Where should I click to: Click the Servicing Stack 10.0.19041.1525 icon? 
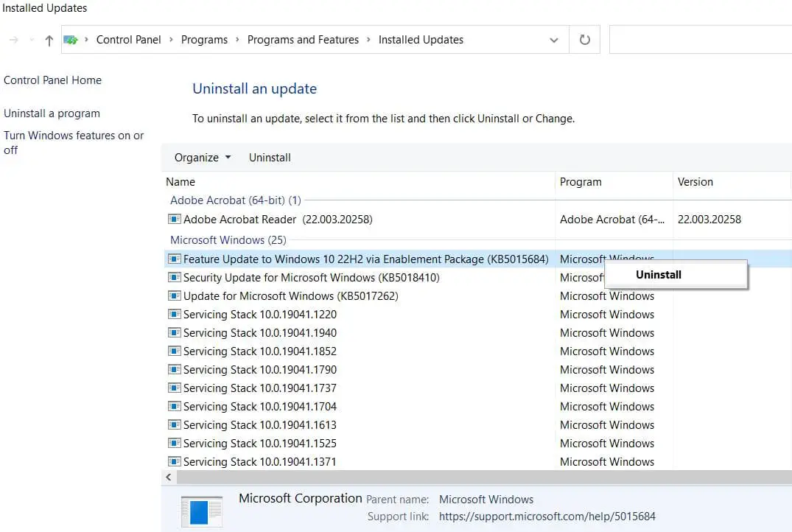[175, 444]
